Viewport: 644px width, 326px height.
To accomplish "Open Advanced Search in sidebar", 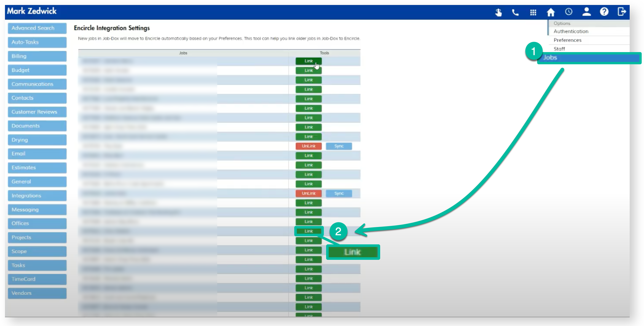I will click(x=37, y=28).
